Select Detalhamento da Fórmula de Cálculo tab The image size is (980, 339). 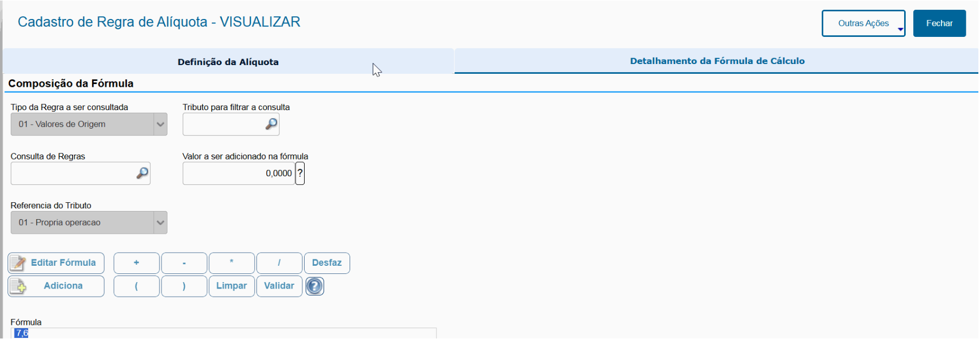pyautogui.click(x=717, y=61)
